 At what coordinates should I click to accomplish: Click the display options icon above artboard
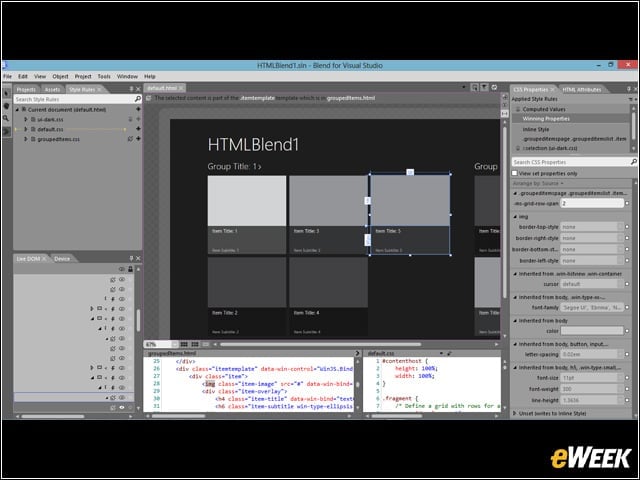coord(474,87)
